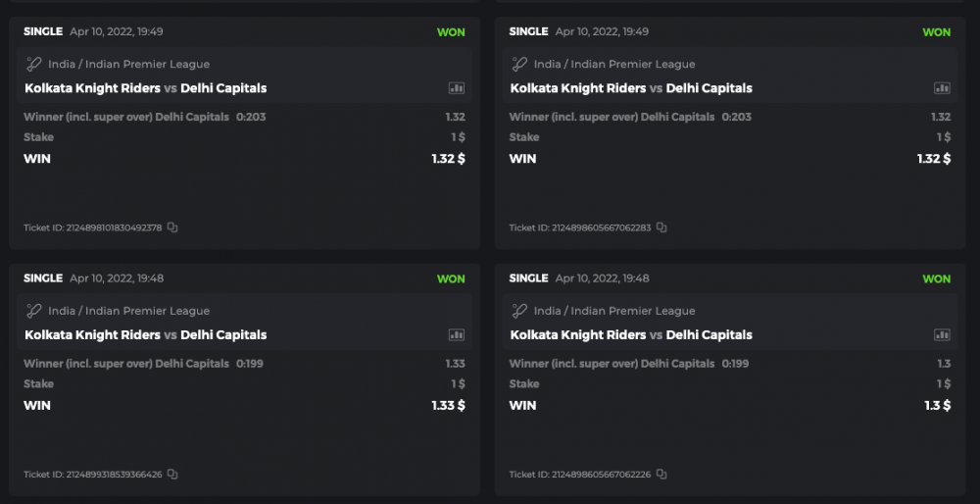Viewport: 980px width, 504px height.
Task: Open Kolkata vs Delhi match on 1.3 odds ticket
Action: (631, 334)
